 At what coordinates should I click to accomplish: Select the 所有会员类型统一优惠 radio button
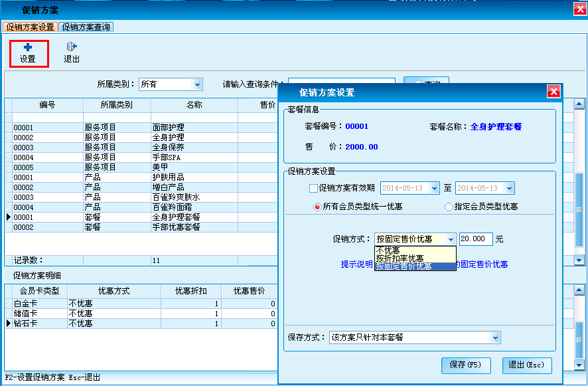(317, 207)
